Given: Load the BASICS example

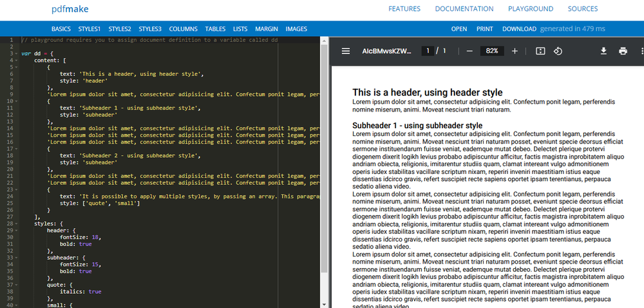Looking at the screenshot, I should tap(61, 29).
